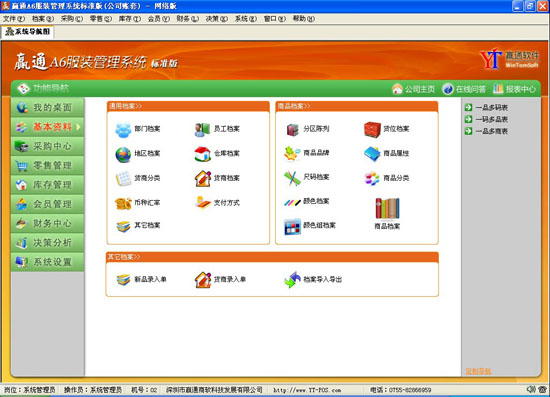This screenshot has width=550, height=397.
Task: Open 颜色档案 color pens icon
Action: point(292,202)
